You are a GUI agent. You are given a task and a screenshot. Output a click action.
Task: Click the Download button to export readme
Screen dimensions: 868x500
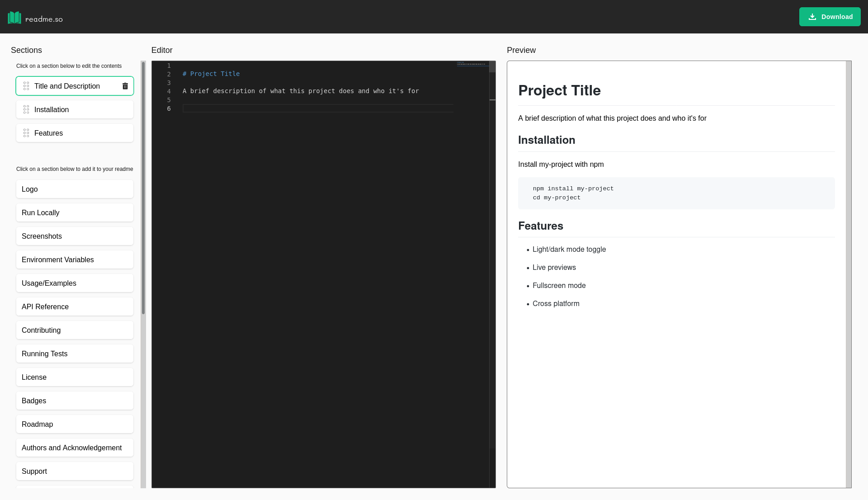click(x=830, y=17)
